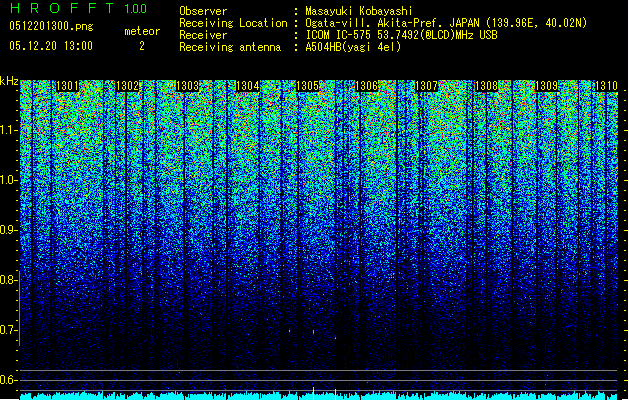Click the Receiving antenna label

click(230, 47)
